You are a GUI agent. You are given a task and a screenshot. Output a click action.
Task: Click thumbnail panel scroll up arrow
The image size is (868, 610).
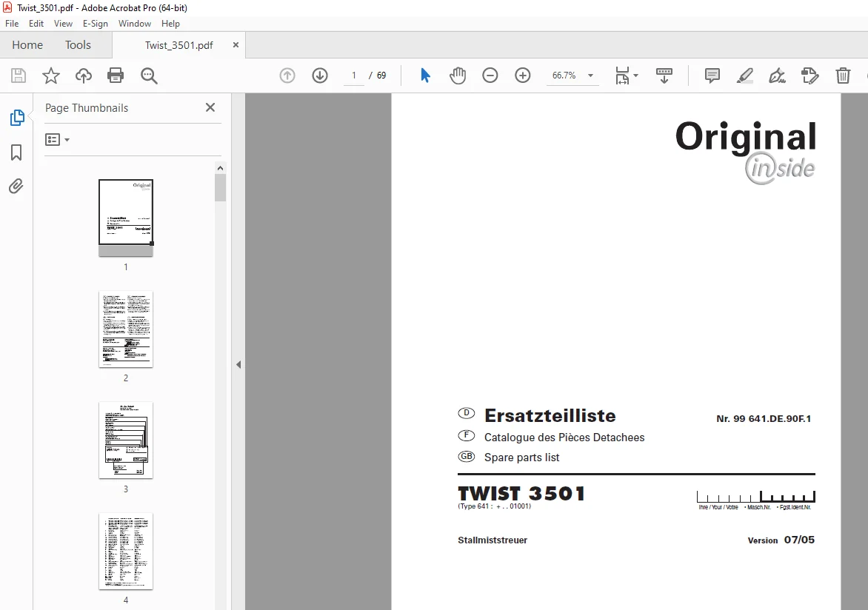[x=220, y=168]
